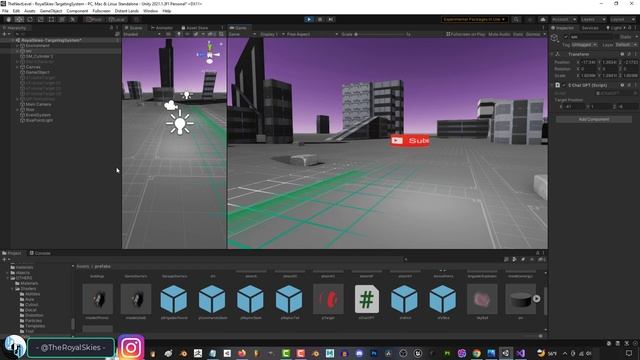Screen dimensions: 640x360
Task: Click the Add Component button
Action: point(594,119)
